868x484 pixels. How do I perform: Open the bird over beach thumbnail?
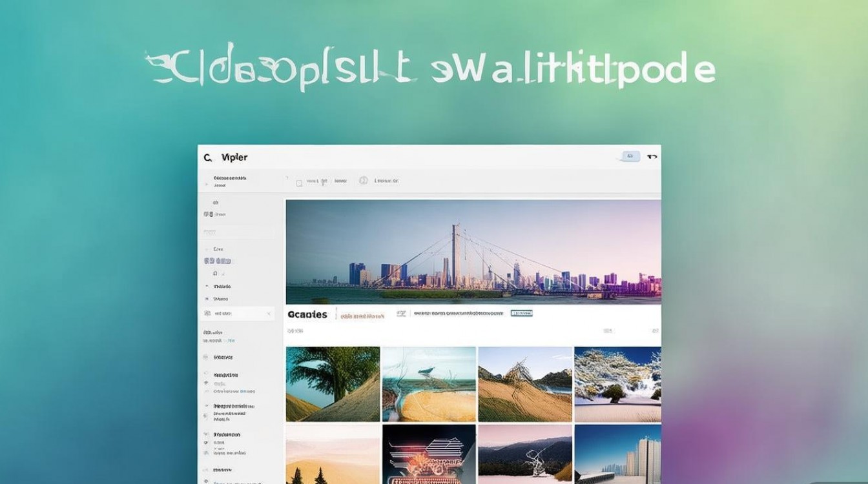coord(429,384)
